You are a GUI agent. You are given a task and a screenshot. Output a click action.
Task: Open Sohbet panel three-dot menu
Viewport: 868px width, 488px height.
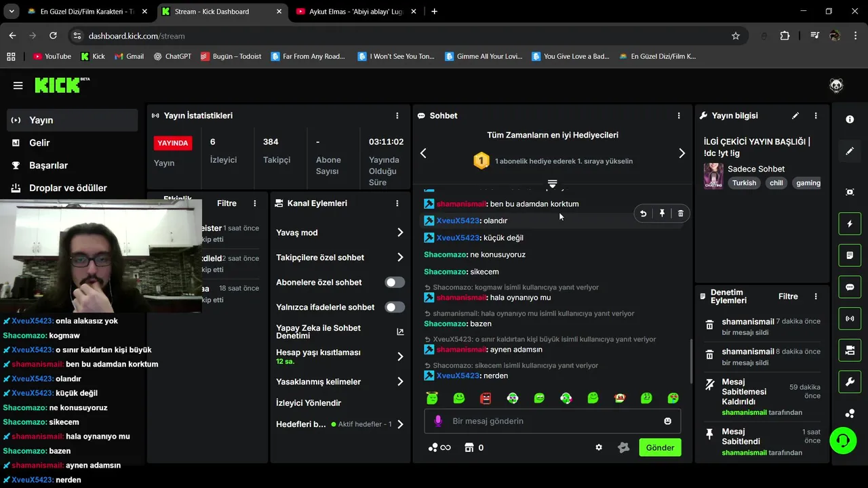pyautogui.click(x=679, y=116)
